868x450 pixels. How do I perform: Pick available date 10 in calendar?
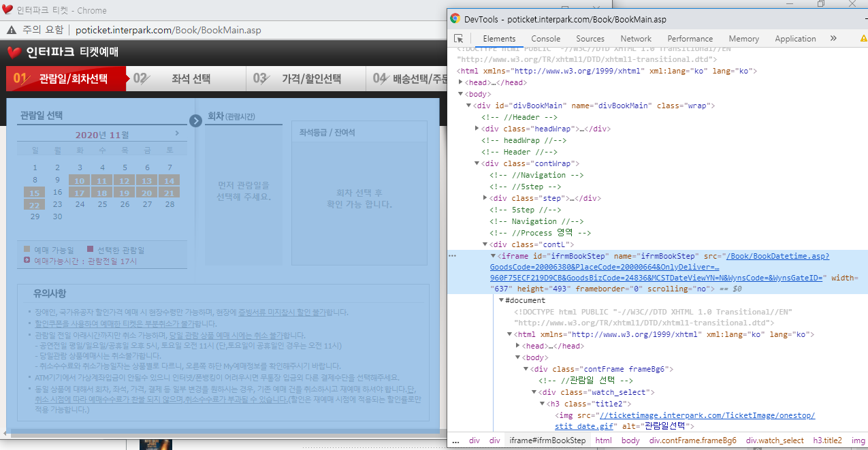click(x=80, y=180)
